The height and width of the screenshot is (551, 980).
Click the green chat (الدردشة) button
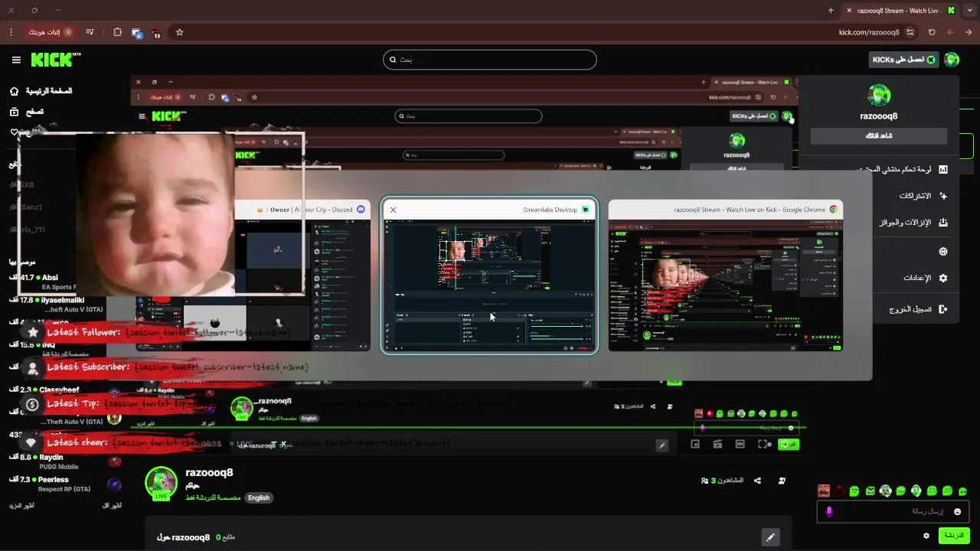(954, 536)
